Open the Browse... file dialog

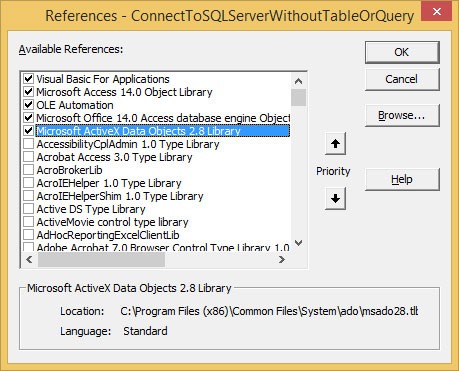pyautogui.click(x=402, y=115)
